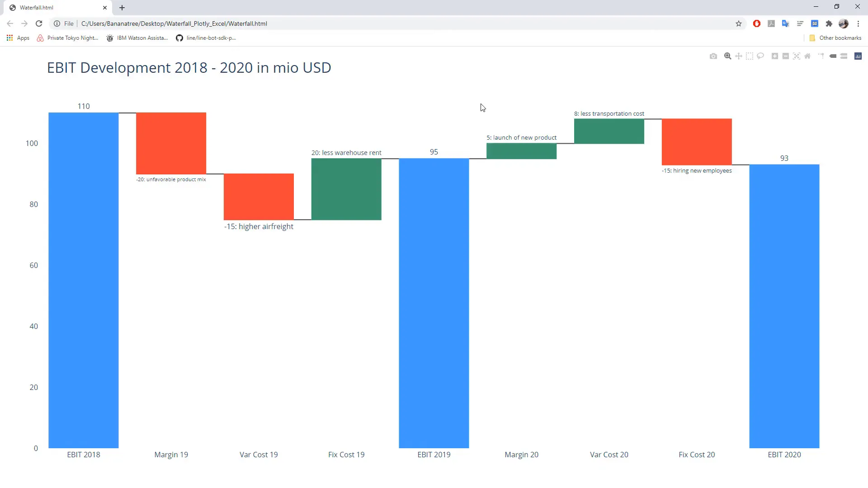The image size is (868, 488).
Task: Click Autoscale to fit the chart
Action: 797,56
